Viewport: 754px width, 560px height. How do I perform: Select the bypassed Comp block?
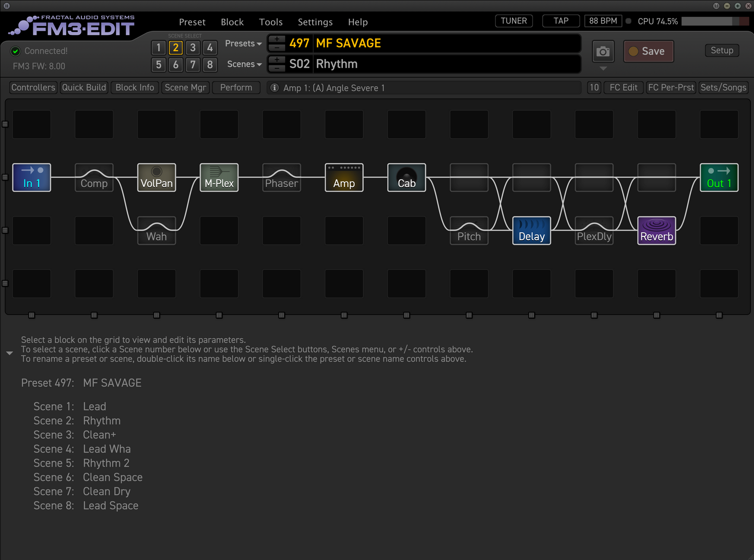(94, 177)
